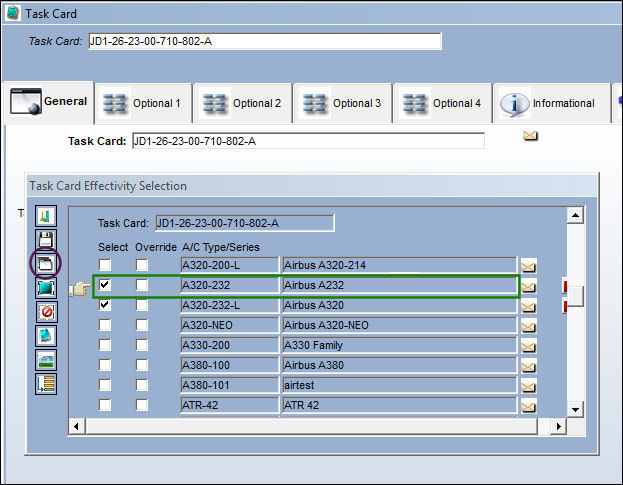Click the red prohibited deselect icon
The width and height of the screenshot is (623, 485).
click(x=46, y=312)
